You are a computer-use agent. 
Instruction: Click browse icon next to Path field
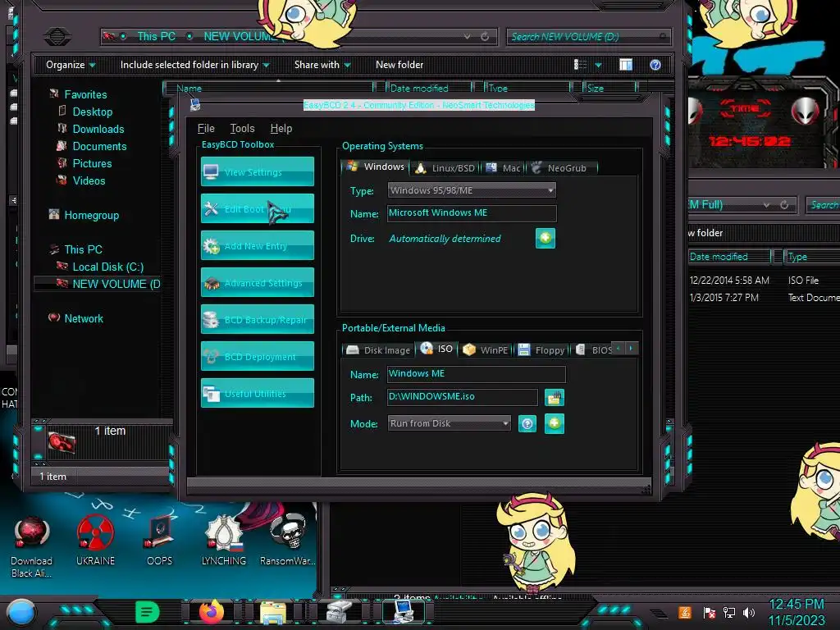pos(555,398)
